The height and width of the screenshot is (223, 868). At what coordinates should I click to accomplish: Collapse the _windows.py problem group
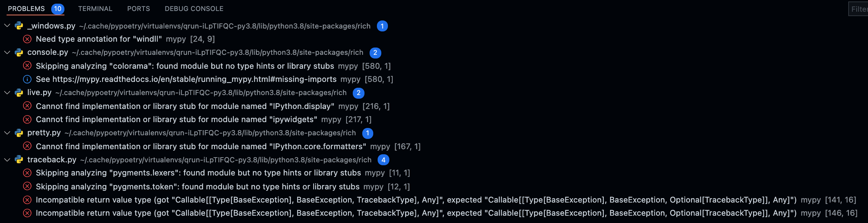7,26
